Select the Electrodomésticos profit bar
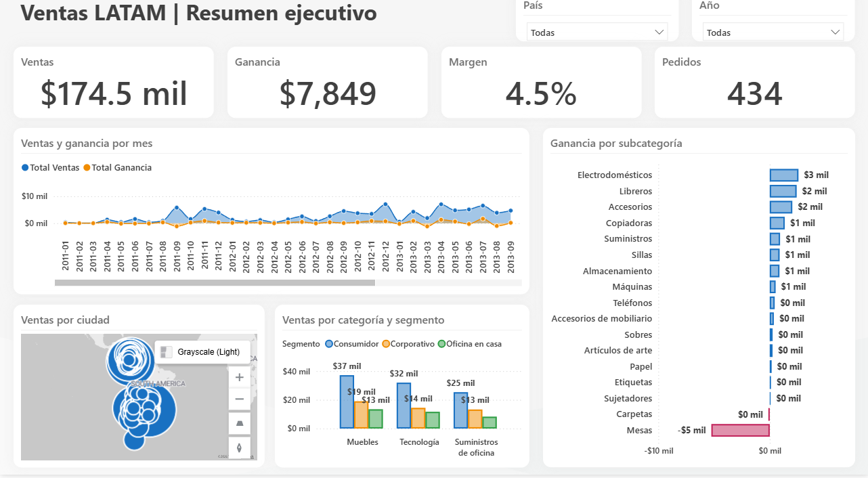Screen dimensions: 868x478 (x=783, y=175)
